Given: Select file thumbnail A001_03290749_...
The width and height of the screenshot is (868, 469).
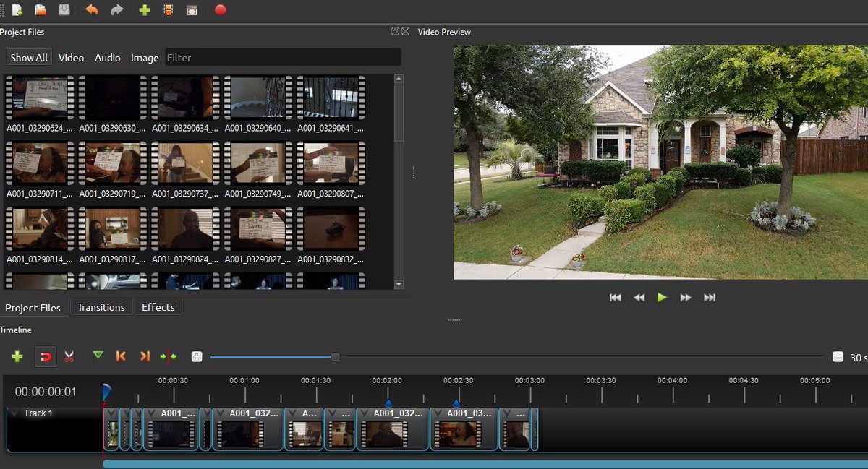Looking at the screenshot, I should [258, 163].
